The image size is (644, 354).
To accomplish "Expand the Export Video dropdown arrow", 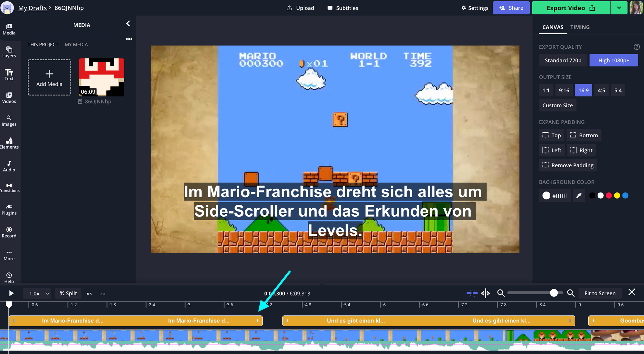I will tap(619, 8).
